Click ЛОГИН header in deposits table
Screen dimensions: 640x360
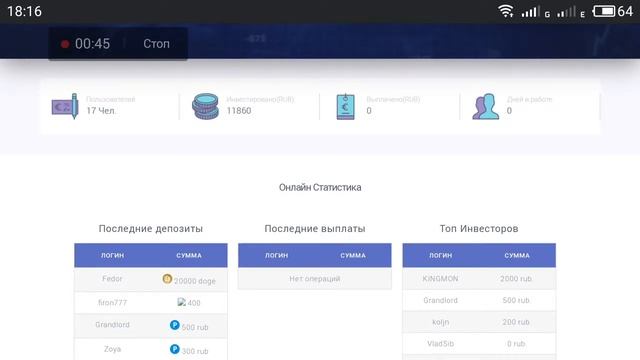click(x=112, y=256)
